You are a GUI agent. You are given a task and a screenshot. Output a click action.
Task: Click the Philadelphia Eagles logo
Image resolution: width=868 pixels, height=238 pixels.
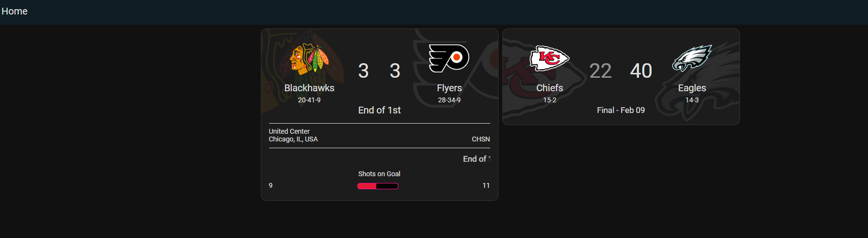[x=692, y=58]
